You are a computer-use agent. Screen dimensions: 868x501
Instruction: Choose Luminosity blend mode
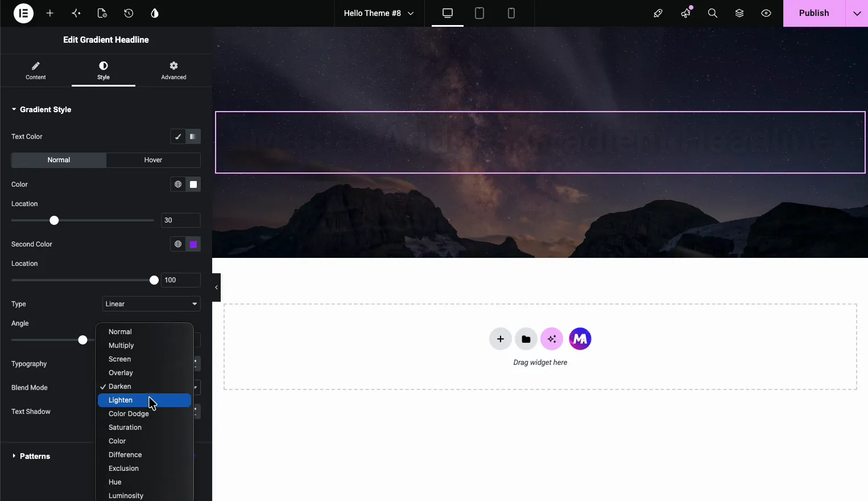point(144,495)
